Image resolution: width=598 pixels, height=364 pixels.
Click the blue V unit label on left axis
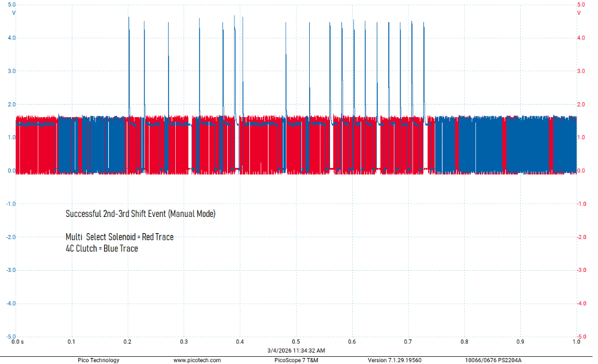(14, 13)
